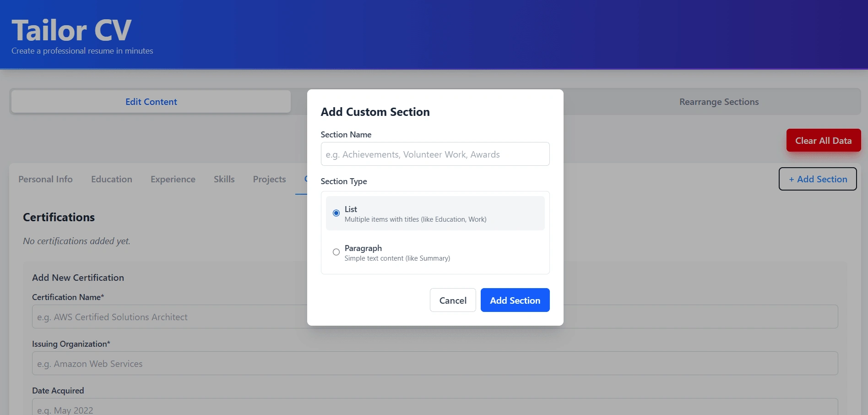Open the Projects tab
This screenshot has width=868, height=415.
pyautogui.click(x=269, y=179)
